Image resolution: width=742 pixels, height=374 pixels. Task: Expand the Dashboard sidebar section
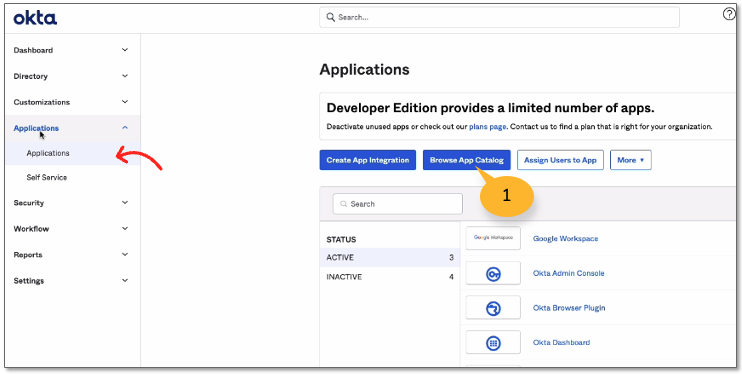pos(125,50)
